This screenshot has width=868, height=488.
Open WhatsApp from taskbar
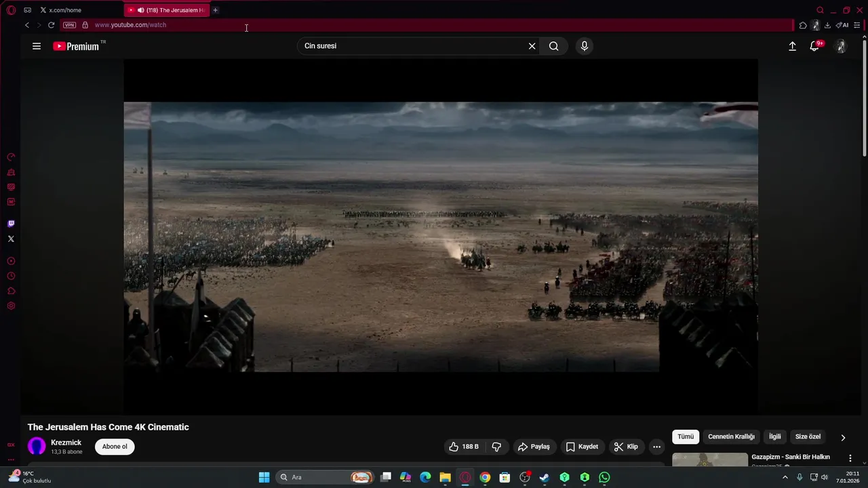tap(604, 477)
